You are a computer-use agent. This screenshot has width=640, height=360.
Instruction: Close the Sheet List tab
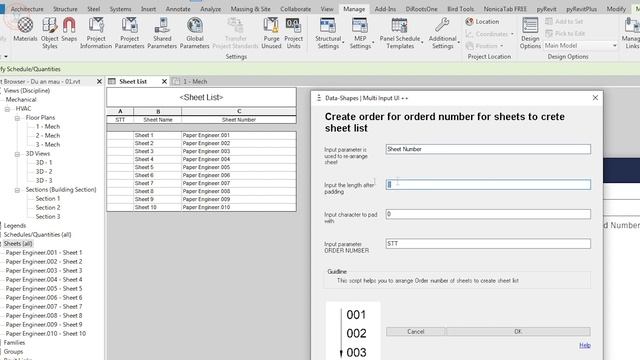point(164,82)
